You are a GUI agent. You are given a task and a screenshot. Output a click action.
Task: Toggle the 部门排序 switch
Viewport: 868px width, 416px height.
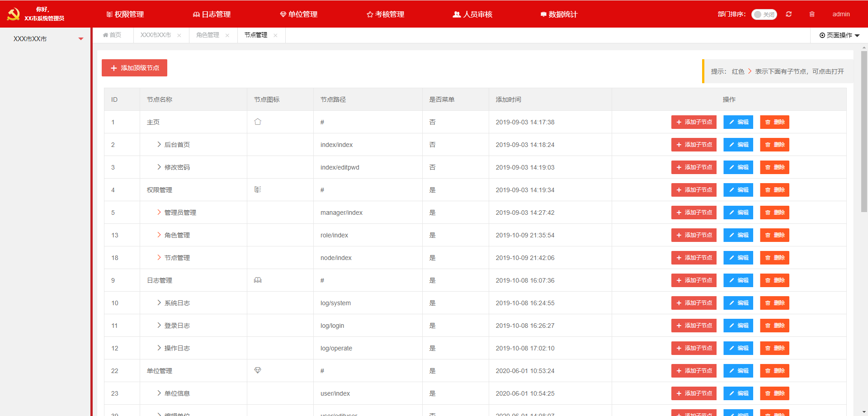click(x=764, y=14)
